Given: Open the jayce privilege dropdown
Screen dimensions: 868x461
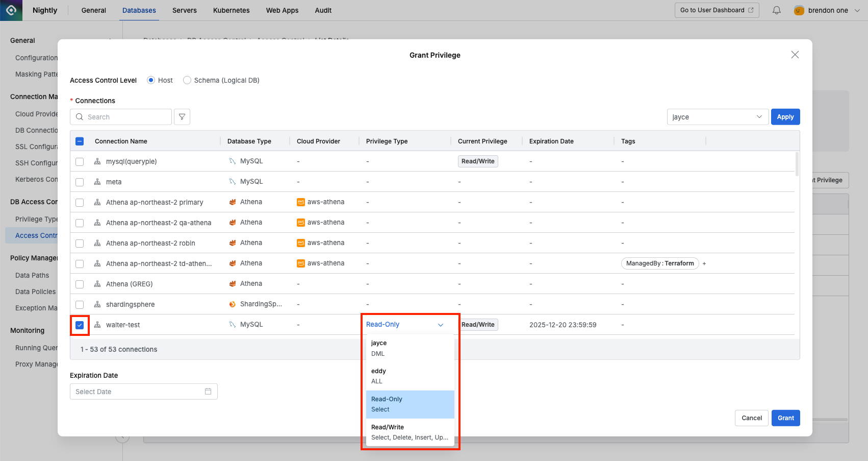Looking at the screenshot, I should click(x=717, y=117).
